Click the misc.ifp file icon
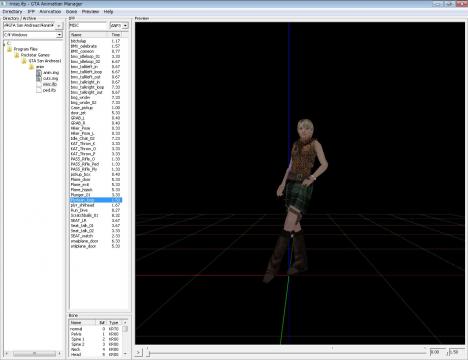This screenshot has height=360, width=468. pos(39,84)
